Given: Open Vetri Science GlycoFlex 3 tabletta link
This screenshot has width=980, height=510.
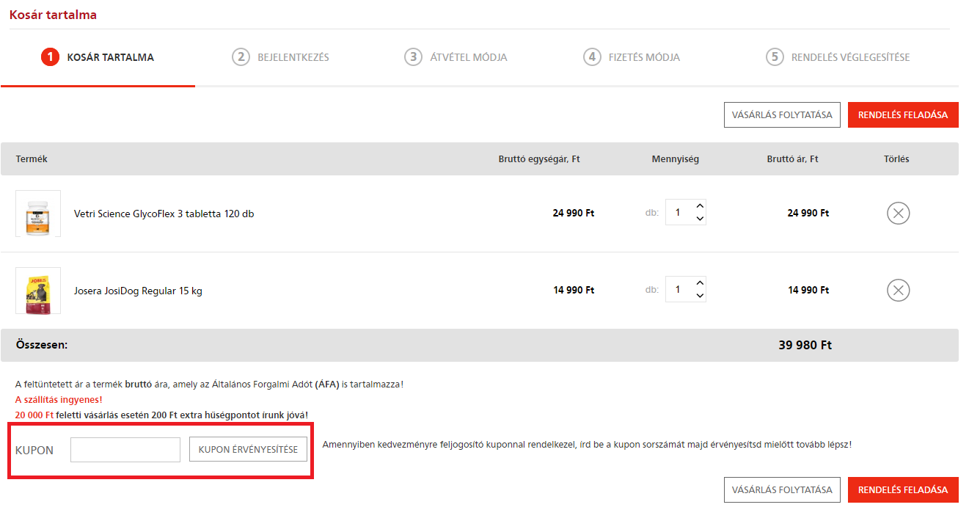Looking at the screenshot, I should [x=164, y=214].
